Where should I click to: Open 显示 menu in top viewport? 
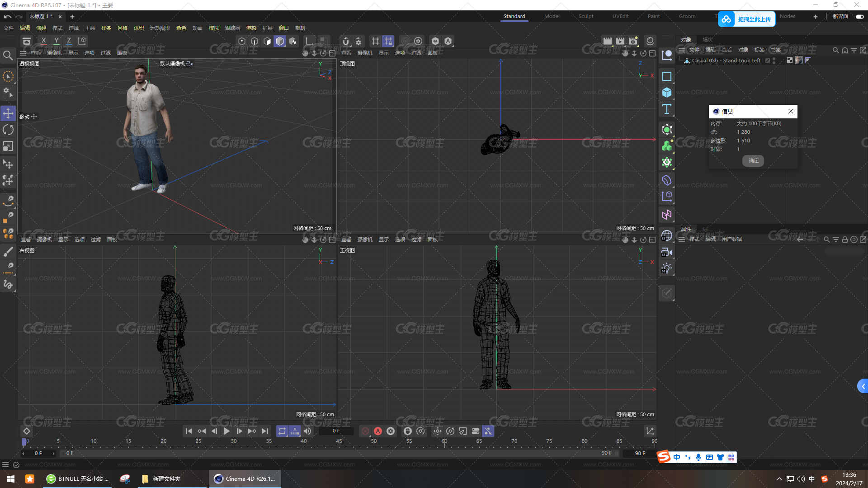(384, 53)
